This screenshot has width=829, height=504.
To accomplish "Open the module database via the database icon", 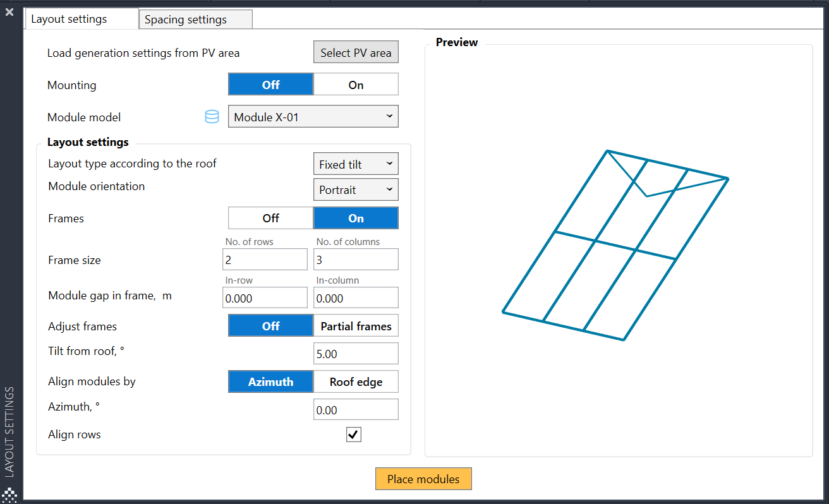I will [x=212, y=116].
